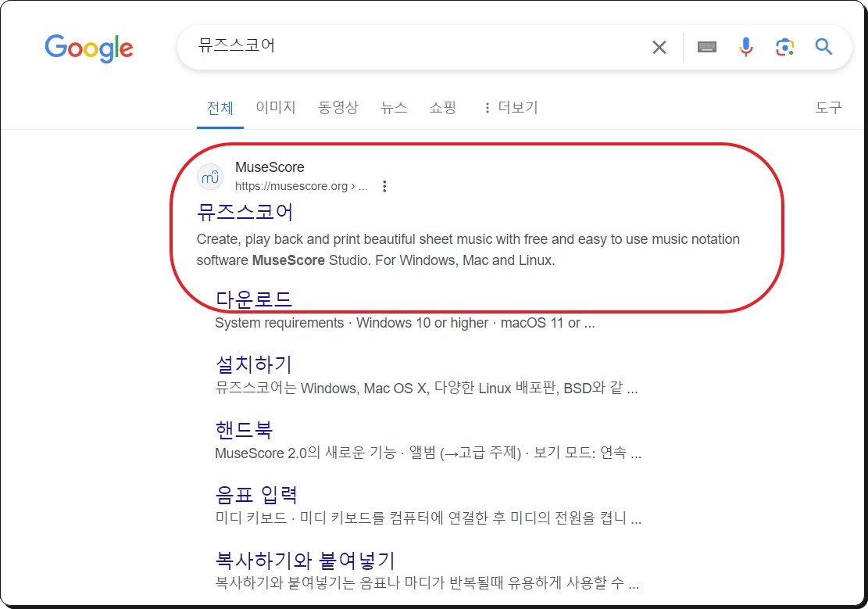Image resolution: width=868 pixels, height=609 pixels.
Task: Expand the 더보기 menu
Action: coord(510,107)
